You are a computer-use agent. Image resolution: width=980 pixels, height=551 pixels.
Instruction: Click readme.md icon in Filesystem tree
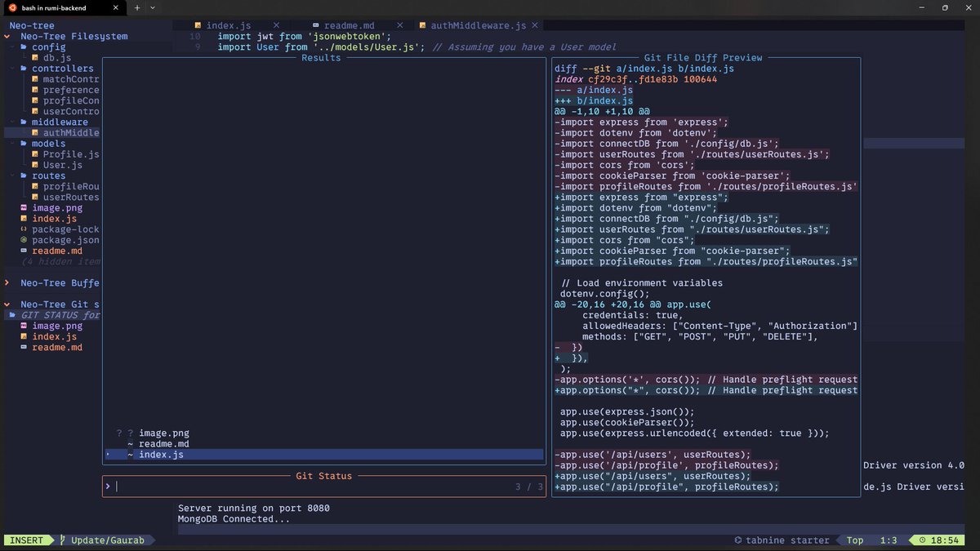24,251
